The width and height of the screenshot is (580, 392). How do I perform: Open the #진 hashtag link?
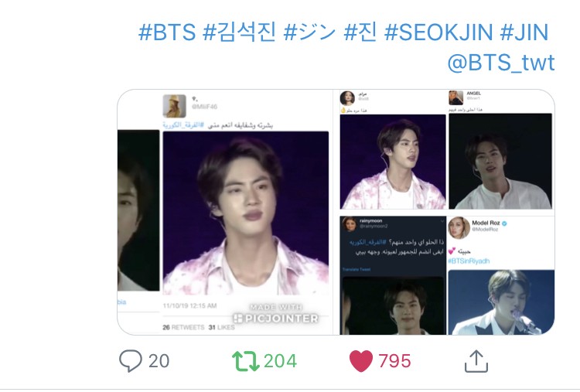click(x=360, y=32)
